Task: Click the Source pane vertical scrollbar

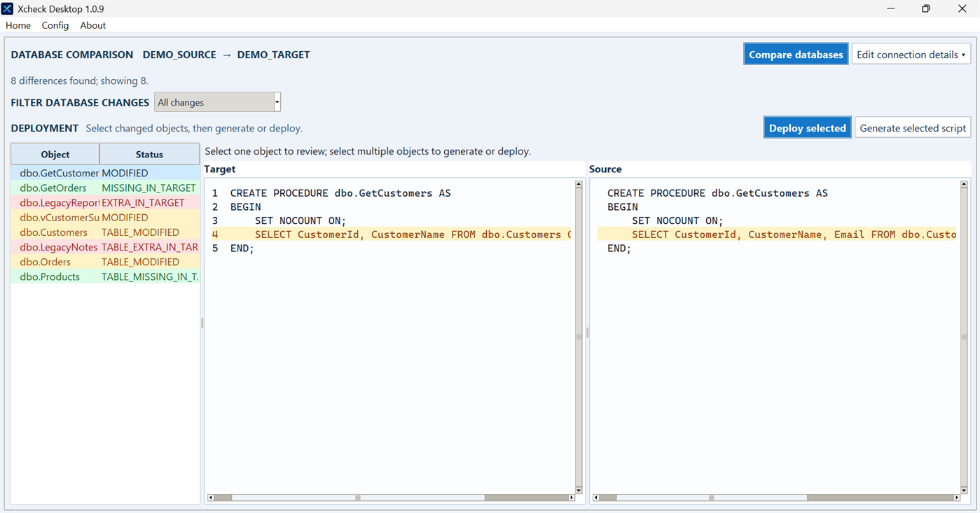Action: 964,337
